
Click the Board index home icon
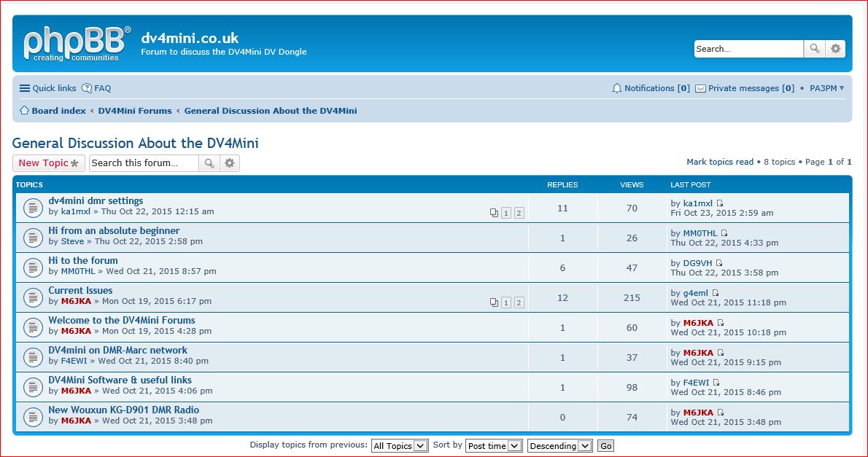pos(24,111)
